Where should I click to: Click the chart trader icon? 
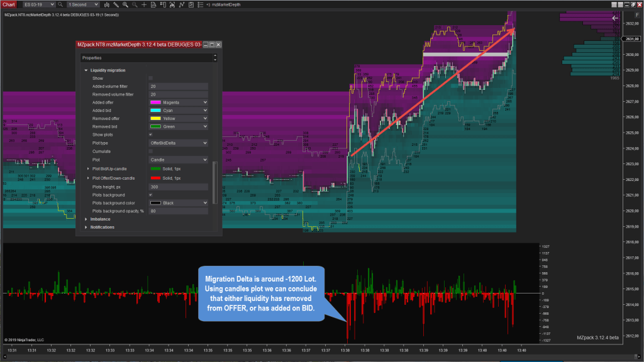coord(163,4)
